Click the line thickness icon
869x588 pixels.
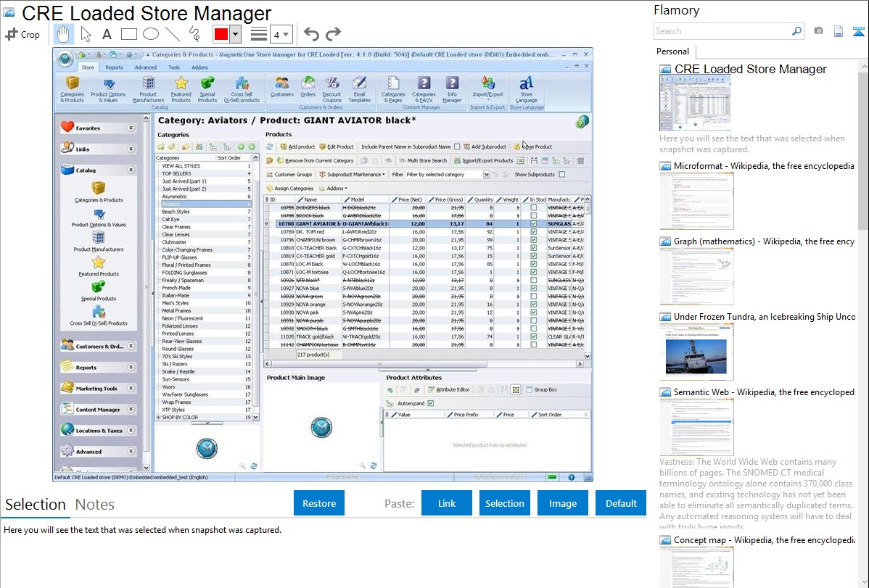click(x=259, y=34)
